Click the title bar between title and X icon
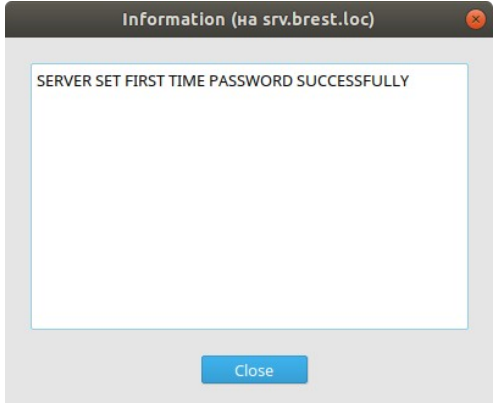 coord(420,19)
